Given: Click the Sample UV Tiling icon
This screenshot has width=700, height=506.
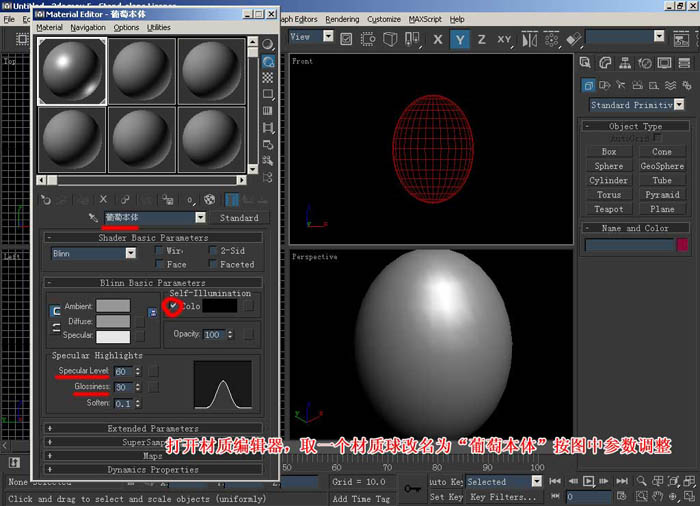Looking at the screenshot, I should pyautogui.click(x=268, y=94).
